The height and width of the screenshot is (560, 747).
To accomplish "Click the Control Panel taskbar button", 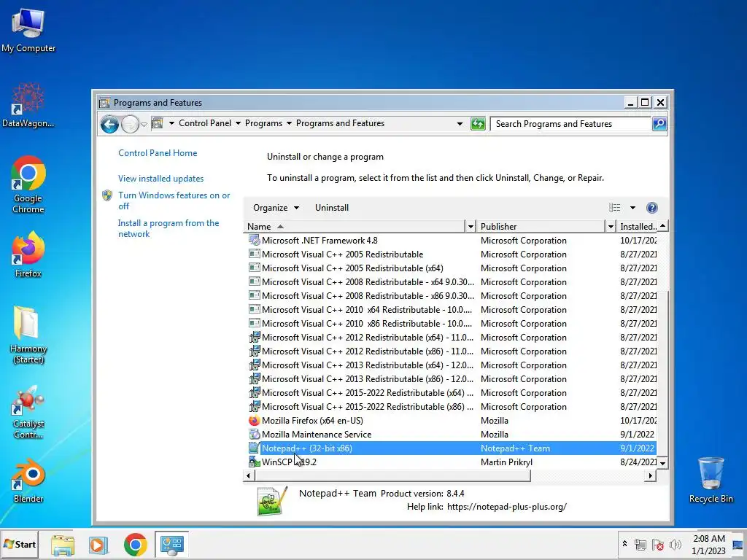I will (x=171, y=545).
